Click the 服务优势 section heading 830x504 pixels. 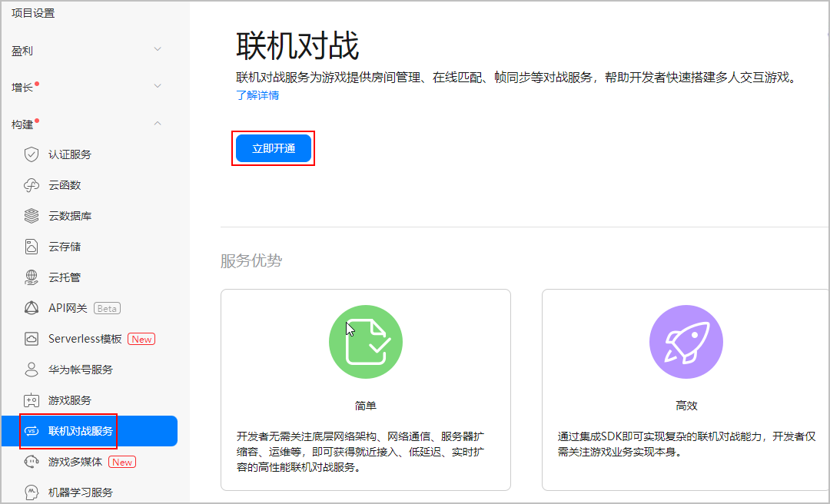point(251,260)
